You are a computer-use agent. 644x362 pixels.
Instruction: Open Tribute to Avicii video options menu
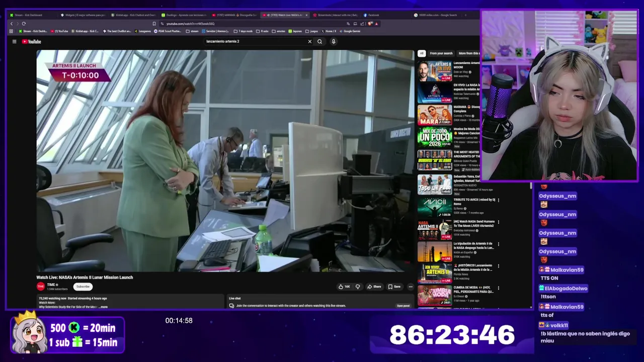[x=499, y=200]
